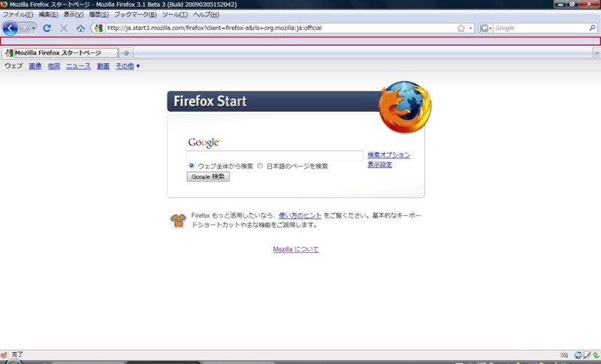Click the Google 検索 button
Image resolution: width=601 pixels, height=364 pixels.
(208, 176)
